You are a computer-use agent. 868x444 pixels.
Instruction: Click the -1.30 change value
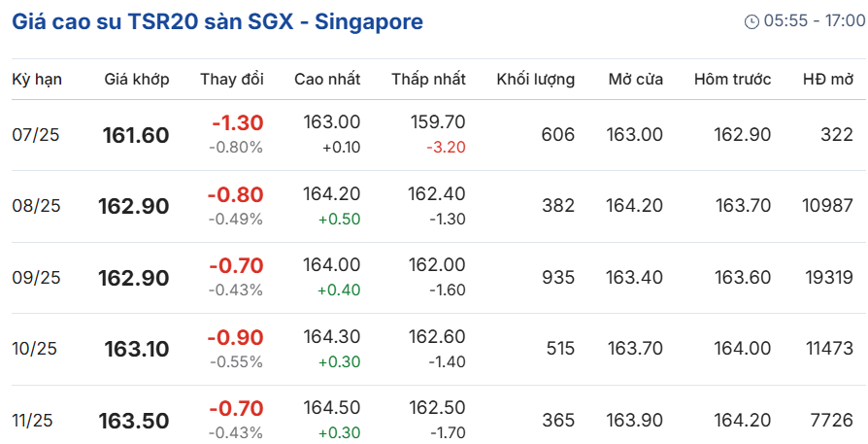point(238,122)
